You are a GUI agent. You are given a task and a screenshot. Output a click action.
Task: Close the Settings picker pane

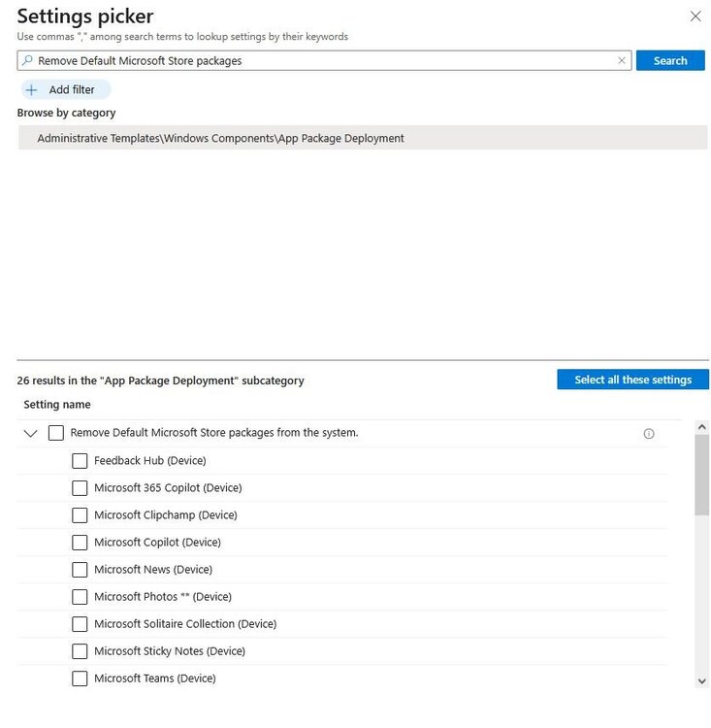pyautogui.click(x=695, y=17)
